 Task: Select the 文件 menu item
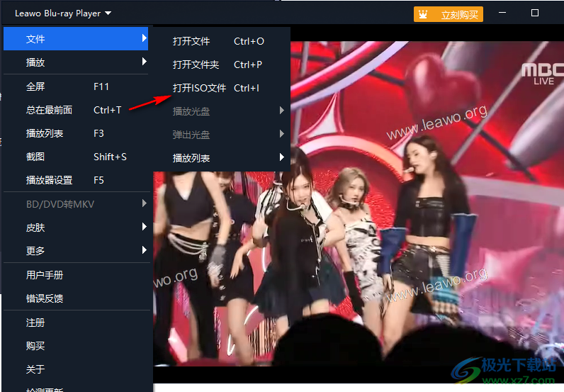point(76,38)
